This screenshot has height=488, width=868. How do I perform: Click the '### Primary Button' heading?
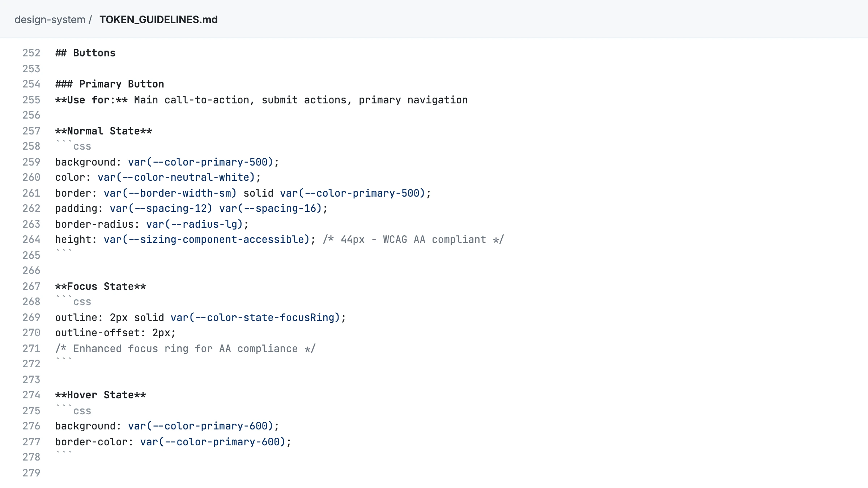pyautogui.click(x=110, y=84)
